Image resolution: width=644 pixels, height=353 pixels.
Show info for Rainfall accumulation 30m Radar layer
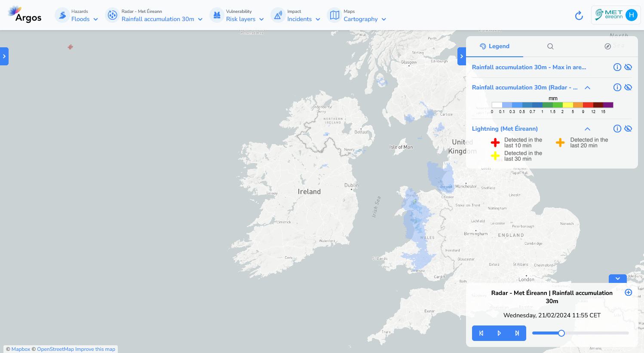(617, 87)
